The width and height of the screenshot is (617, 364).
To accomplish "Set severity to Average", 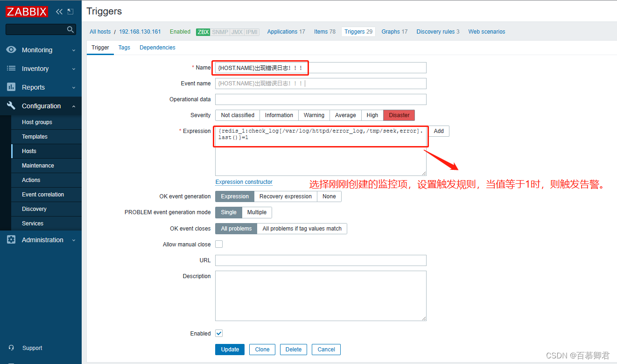I will (x=345, y=115).
